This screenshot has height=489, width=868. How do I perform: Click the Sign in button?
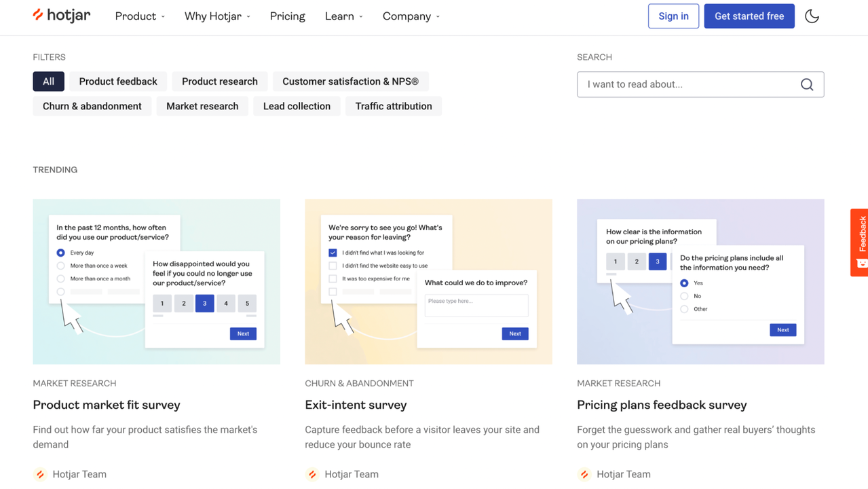673,16
